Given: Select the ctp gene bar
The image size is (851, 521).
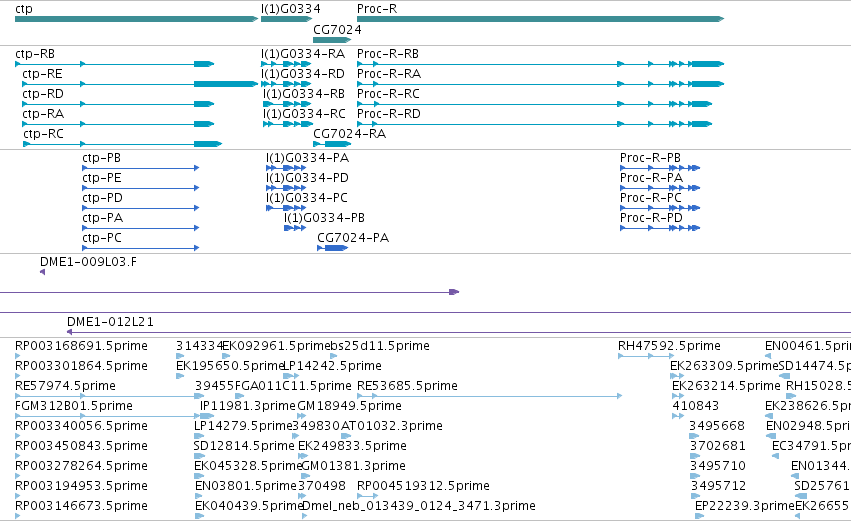Looking at the screenshot, I should [136, 19].
